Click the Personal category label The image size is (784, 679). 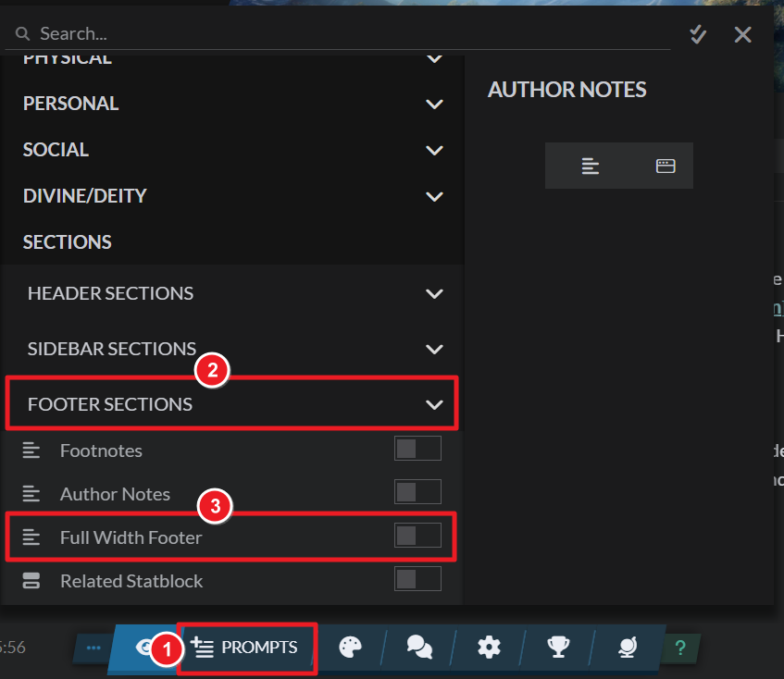point(70,104)
